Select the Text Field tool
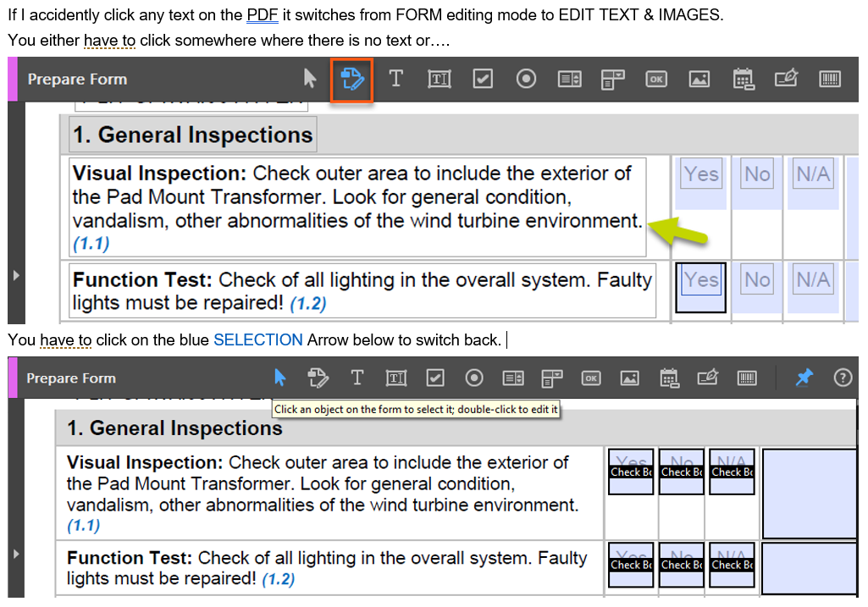The height and width of the screenshot is (607, 868). click(x=439, y=79)
